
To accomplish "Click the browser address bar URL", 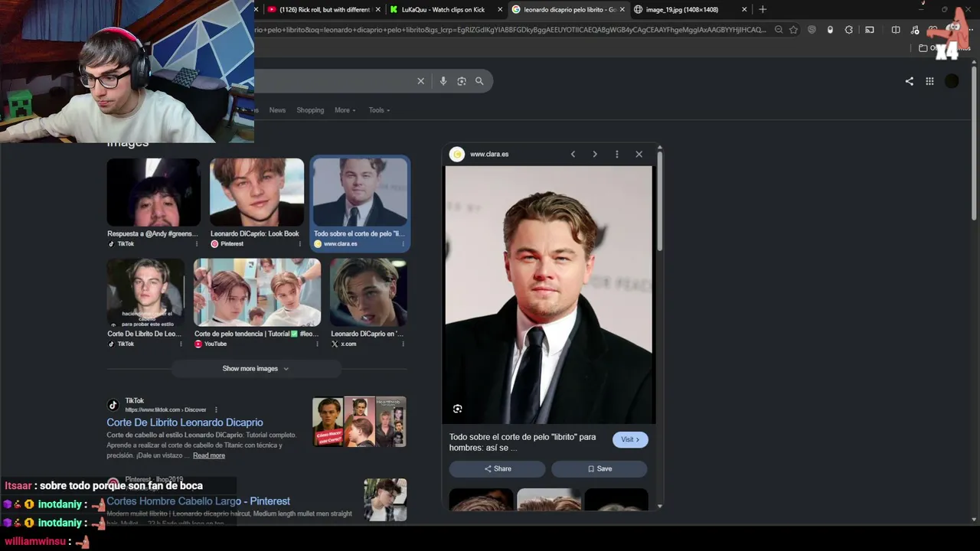I will pos(509,30).
